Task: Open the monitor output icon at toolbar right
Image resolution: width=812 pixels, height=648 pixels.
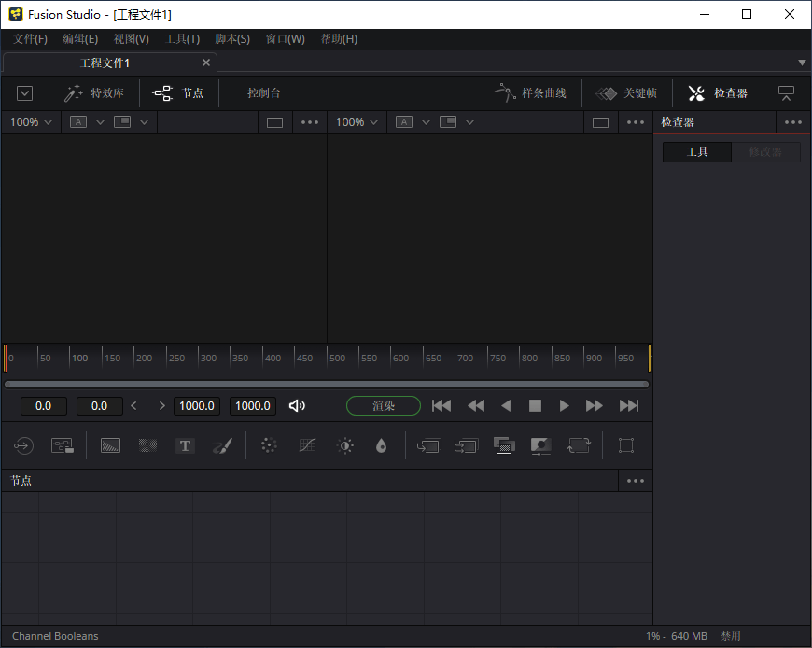Action: (x=786, y=93)
